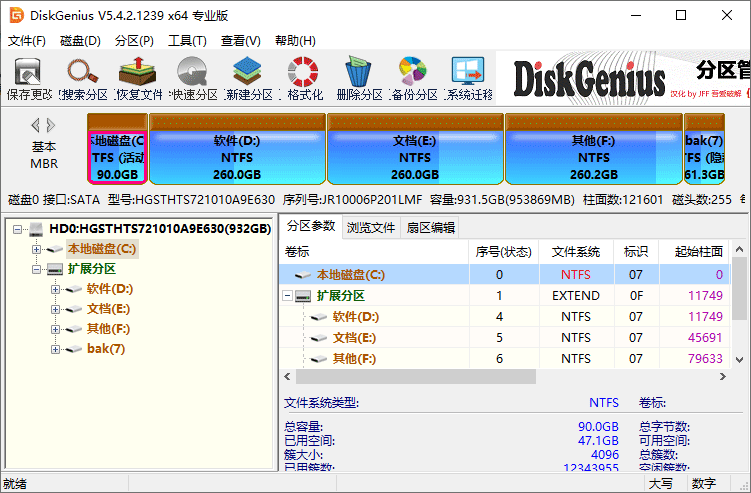Go to the next disk arrow
Image resolution: width=751 pixels, height=493 pixels.
(51, 126)
